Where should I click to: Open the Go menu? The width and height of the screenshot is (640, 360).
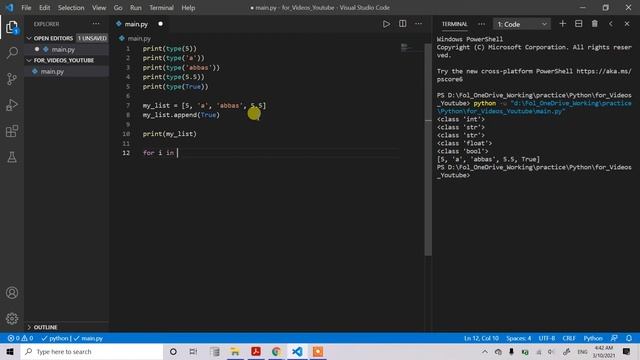point(118,7)
